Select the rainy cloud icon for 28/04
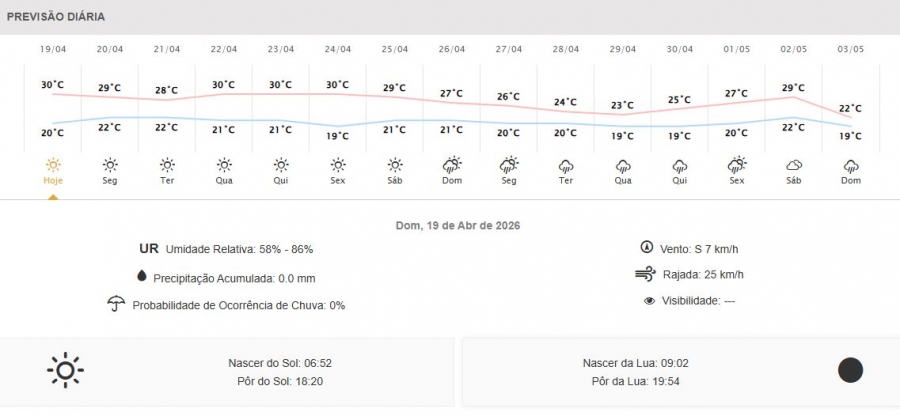 pyautogui.click(x=566, y=165)
